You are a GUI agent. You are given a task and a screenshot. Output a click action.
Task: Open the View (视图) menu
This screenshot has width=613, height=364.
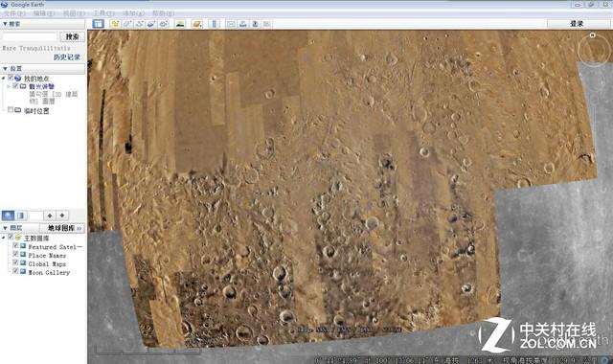pos(74,13)
